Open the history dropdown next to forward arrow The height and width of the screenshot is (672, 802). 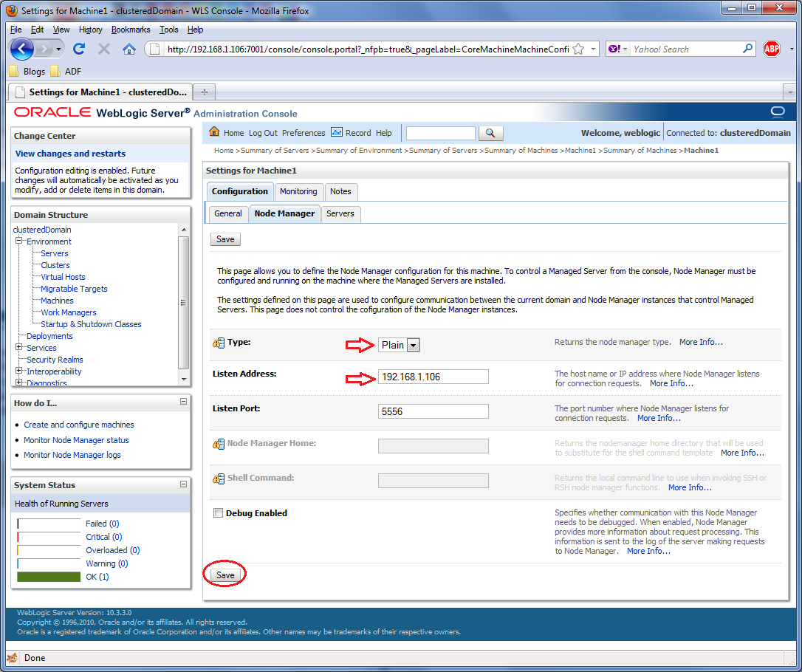(x=59, y=49)
